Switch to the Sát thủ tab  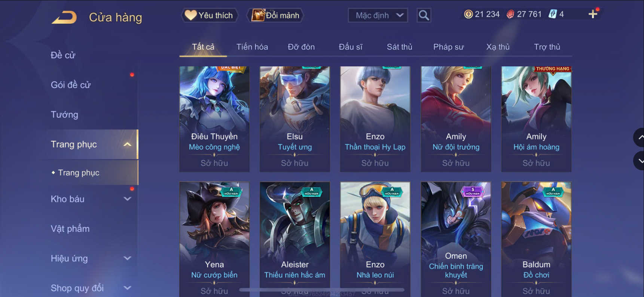pos(399,47)
